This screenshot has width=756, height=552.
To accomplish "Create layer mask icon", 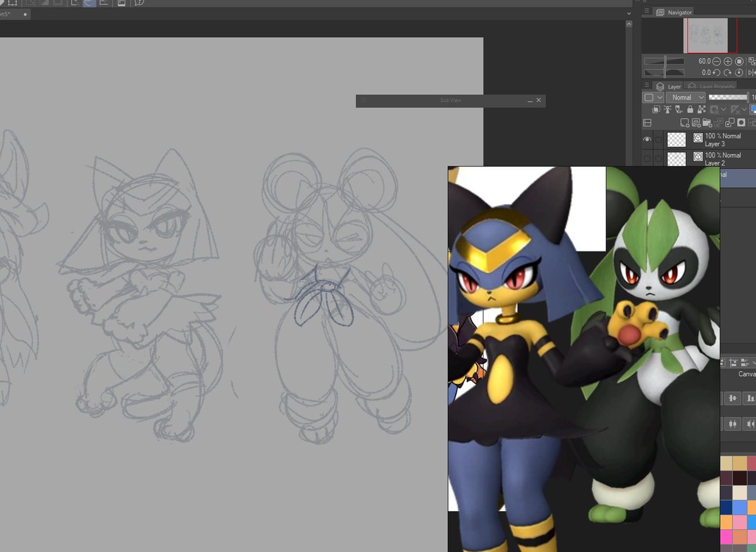I will [741, 123].
